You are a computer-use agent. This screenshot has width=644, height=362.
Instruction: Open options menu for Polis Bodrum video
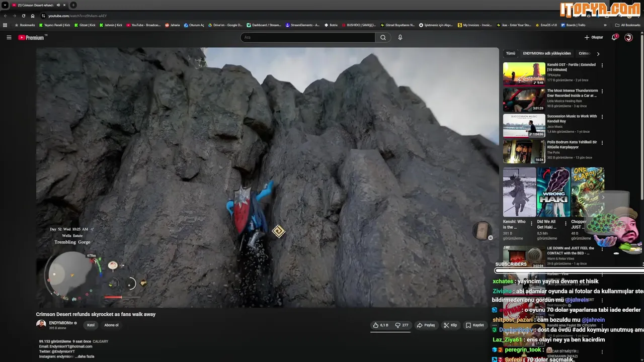[x=602, y=143]
